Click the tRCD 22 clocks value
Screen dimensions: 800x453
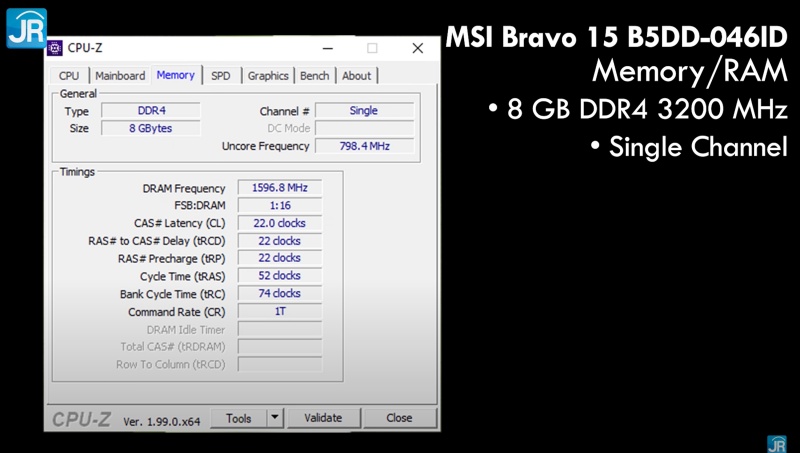click(280, 241)
